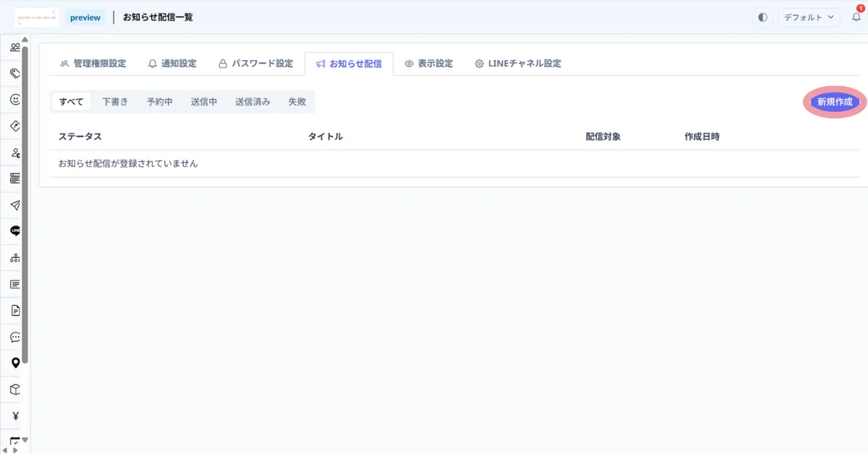Select the お知らせ配信 tab

(349, 64)
